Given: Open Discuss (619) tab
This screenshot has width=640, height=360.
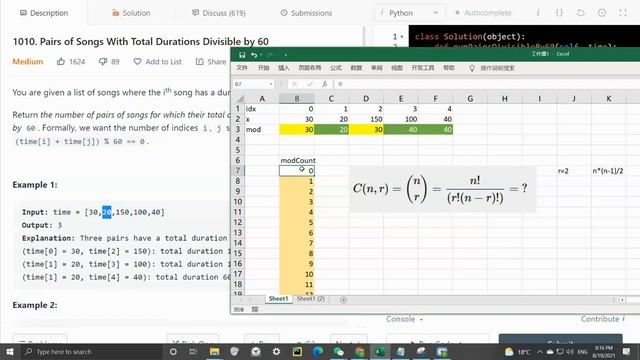Looking at the screenshot, I should coord(219,13).
